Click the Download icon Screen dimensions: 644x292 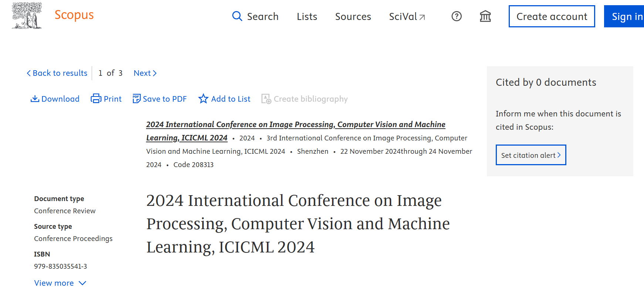pyautogui.click(x=35, y=99)
